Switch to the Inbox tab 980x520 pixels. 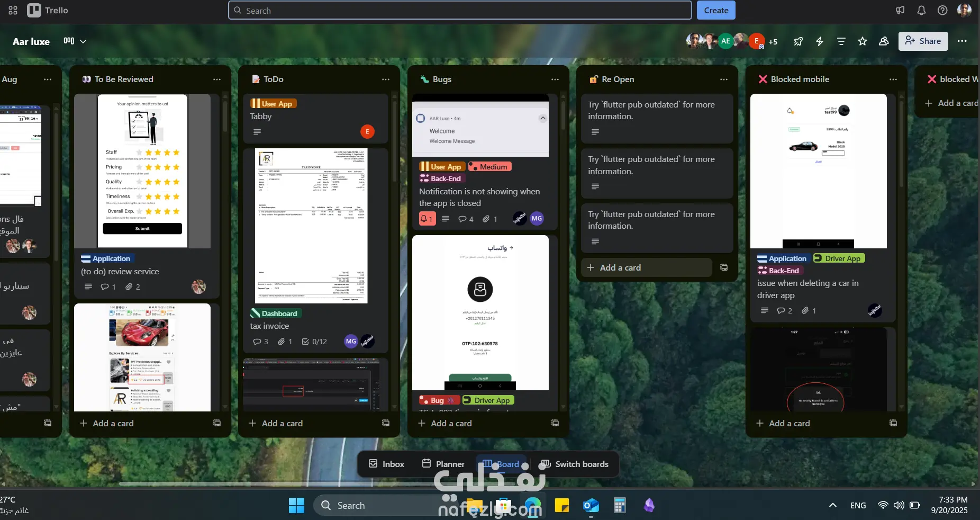point(386,464)
